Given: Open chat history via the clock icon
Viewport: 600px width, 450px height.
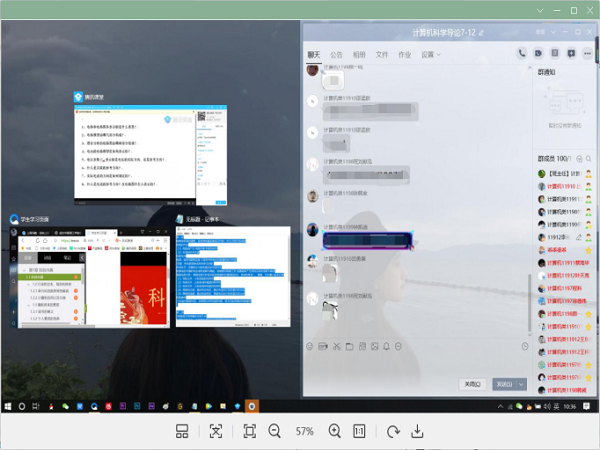Looking at the screenshot, I should click(x=524, y=347).
